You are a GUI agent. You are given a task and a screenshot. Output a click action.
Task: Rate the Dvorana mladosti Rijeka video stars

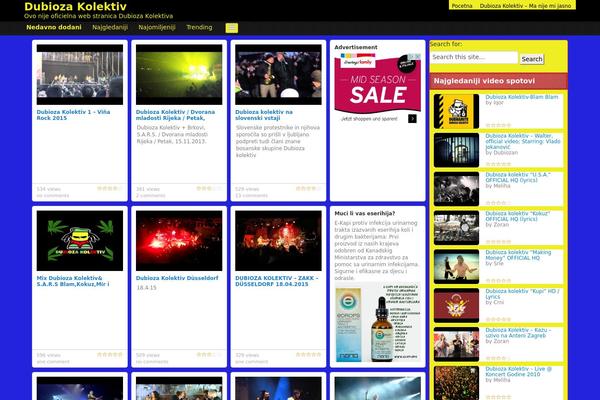tap(209, 188)
